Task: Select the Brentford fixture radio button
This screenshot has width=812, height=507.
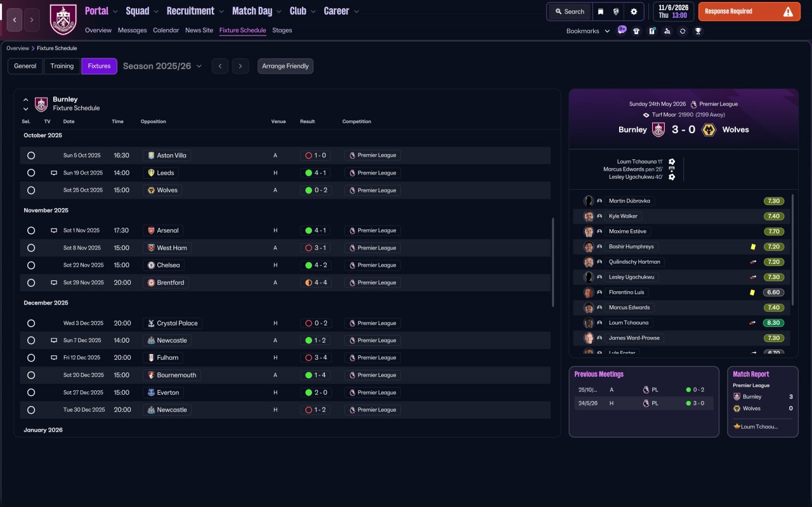Action: (x=31, y=282)
